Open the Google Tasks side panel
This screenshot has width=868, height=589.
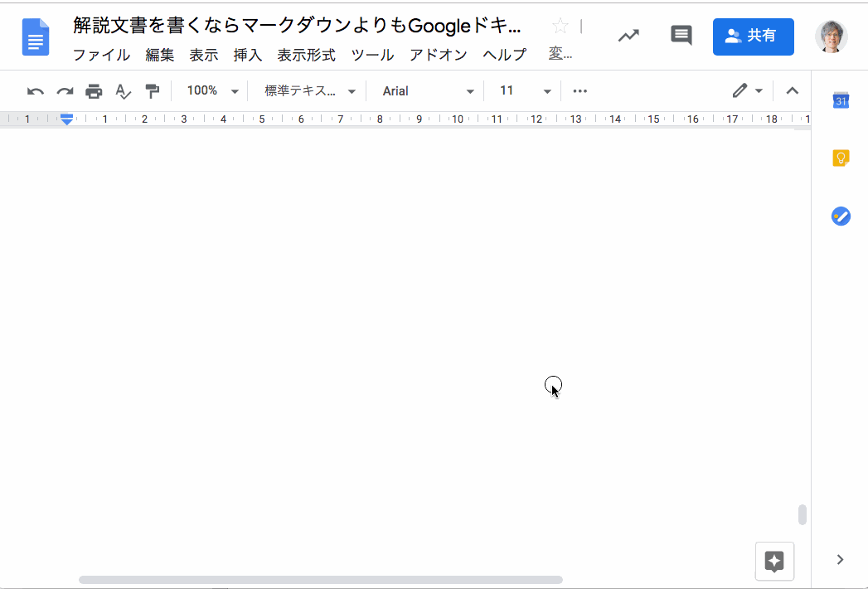841,216
